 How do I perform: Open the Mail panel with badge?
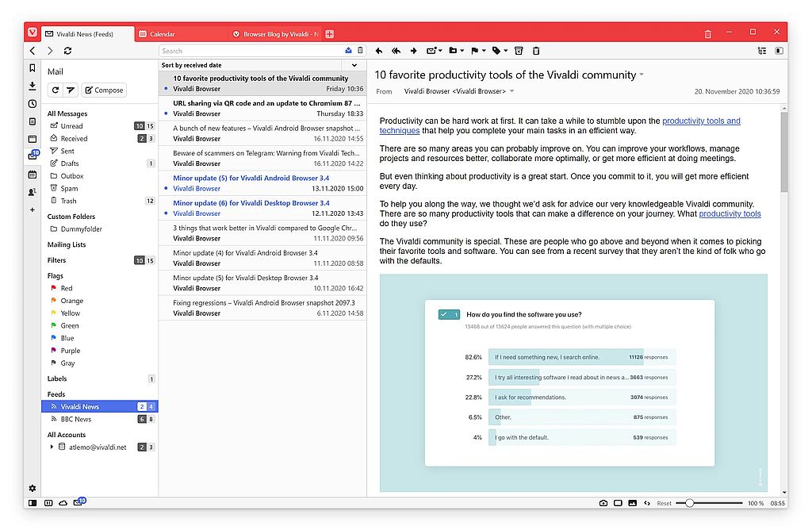point(33,156)
